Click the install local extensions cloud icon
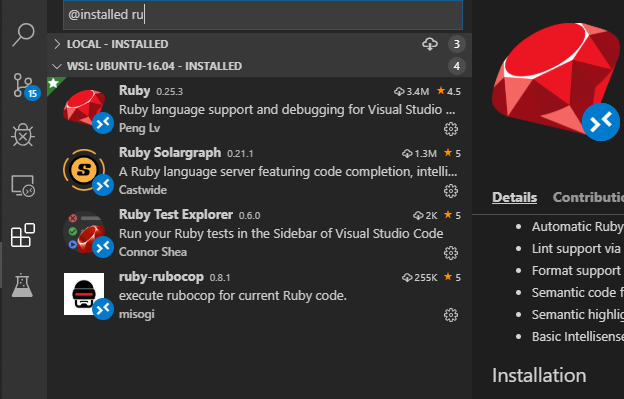Screen dimensions: 624x399 tap(430, 44)
